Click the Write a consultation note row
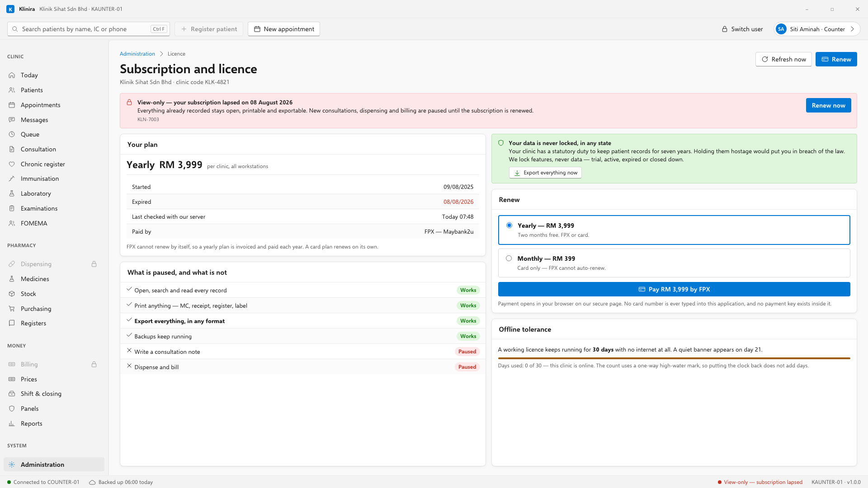Image resolution: width=868 pixels, height=488 pixels. point(303,352)
